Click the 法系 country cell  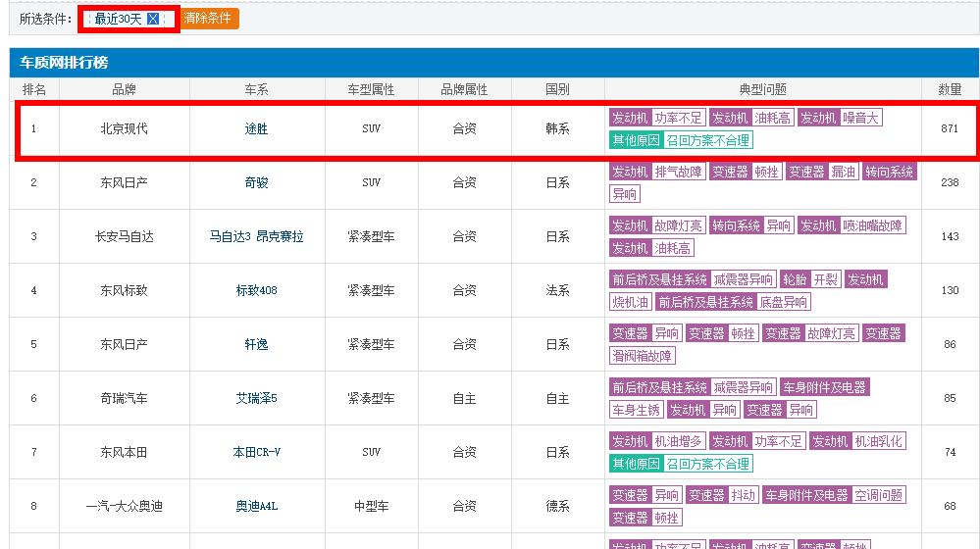557,290
